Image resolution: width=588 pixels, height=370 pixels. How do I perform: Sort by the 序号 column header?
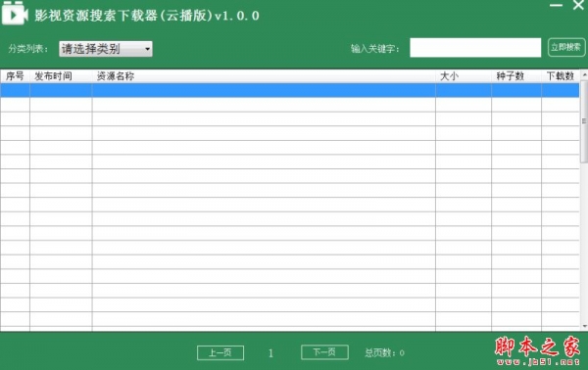pos(15,76)
